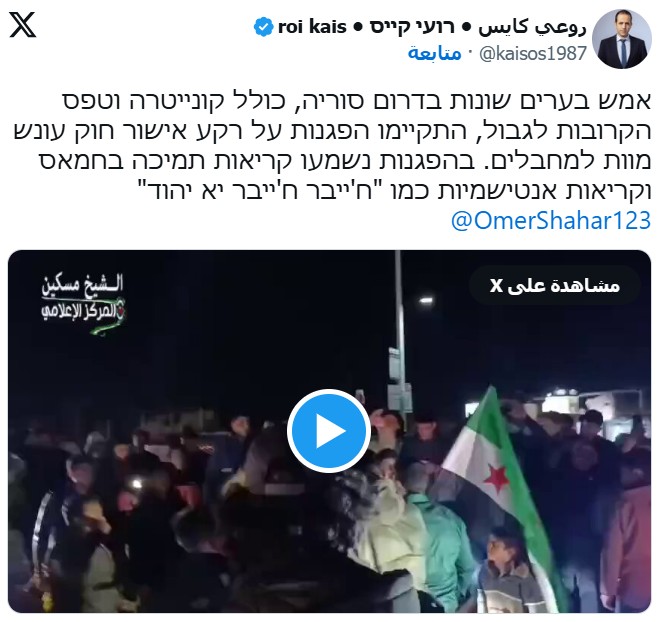Viewport: 661px width, 622px height.
Task: Play the embedded video
Action: [x=329, y=431]
